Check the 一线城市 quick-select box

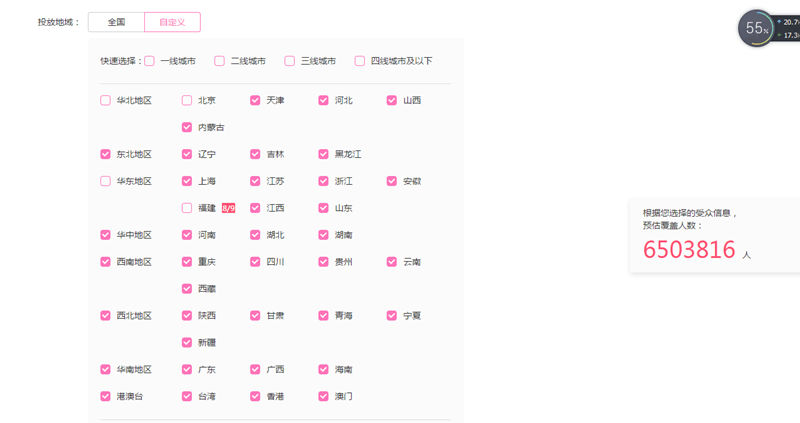(x=149, y=61)
